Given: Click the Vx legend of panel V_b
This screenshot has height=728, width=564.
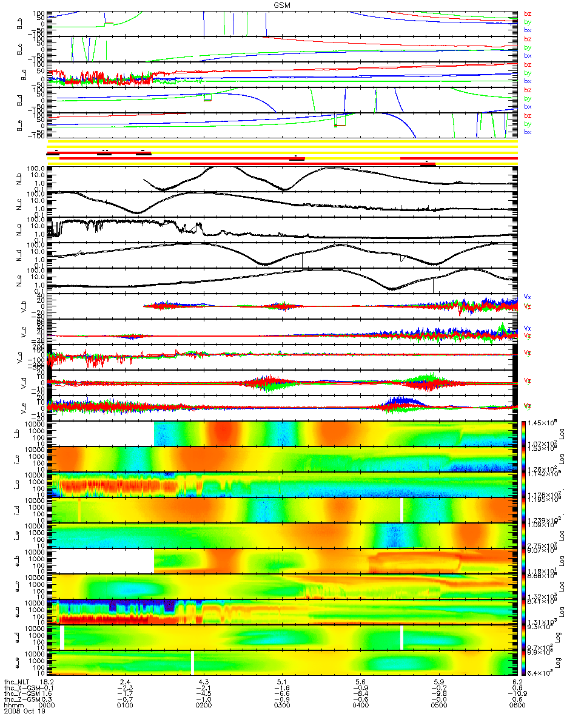Looking at the screenshot, I should click(528, 297).
